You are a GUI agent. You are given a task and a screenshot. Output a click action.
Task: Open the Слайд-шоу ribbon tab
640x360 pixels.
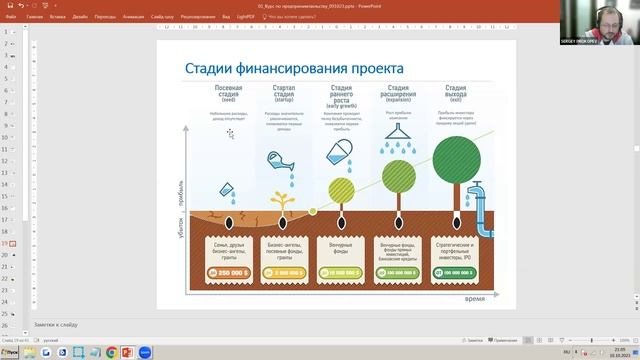(x=162, y=17)
